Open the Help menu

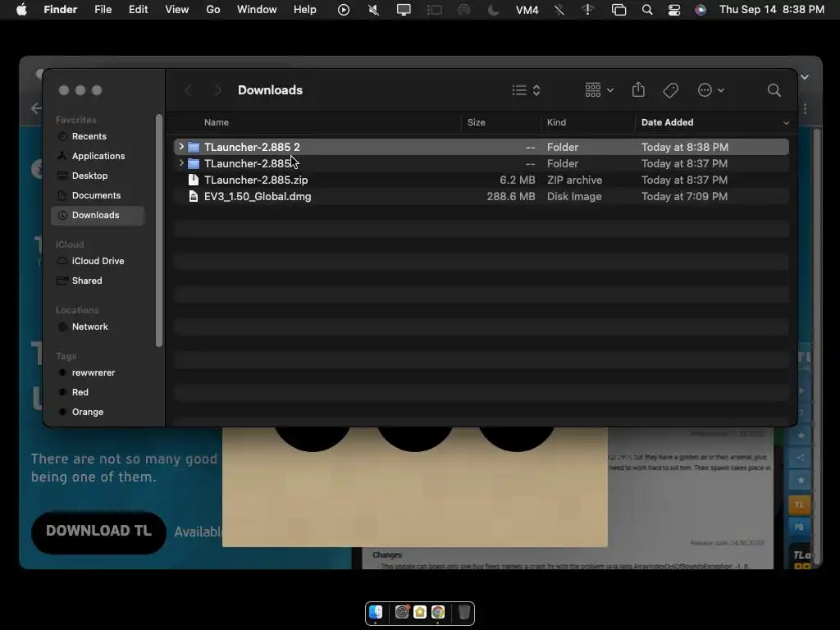[305, 10]
